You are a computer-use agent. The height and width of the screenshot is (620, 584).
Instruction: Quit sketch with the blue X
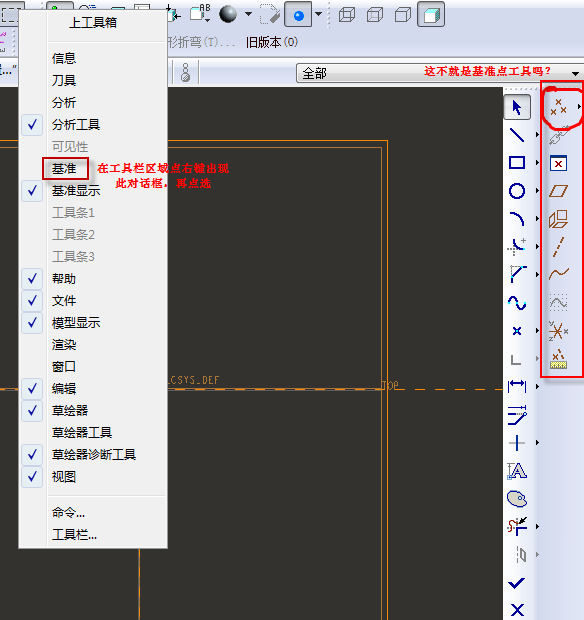point(517,610)
